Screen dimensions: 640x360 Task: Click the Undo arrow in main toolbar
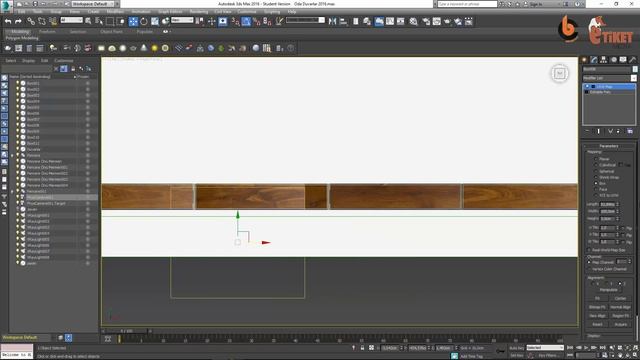pyautogui.click(x=8, y=22)
